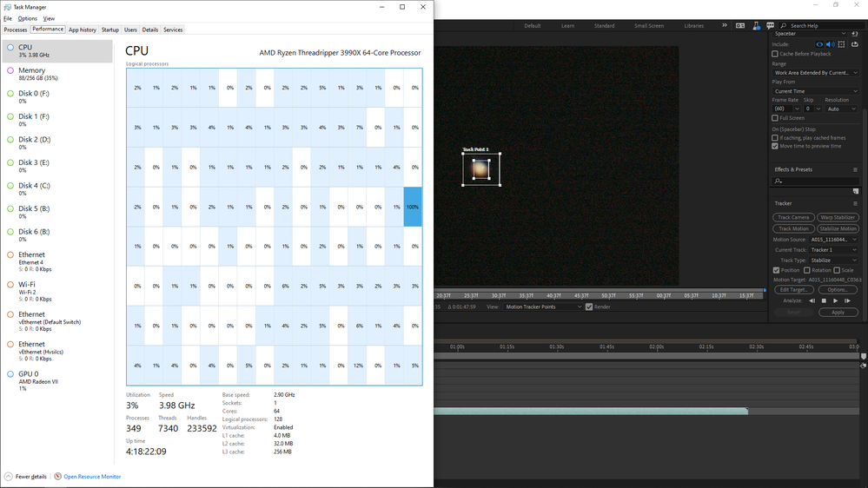Open Tracker panel menu icon
The height and width of the screenshot is (488, 868).
click(x=855, y=203)
